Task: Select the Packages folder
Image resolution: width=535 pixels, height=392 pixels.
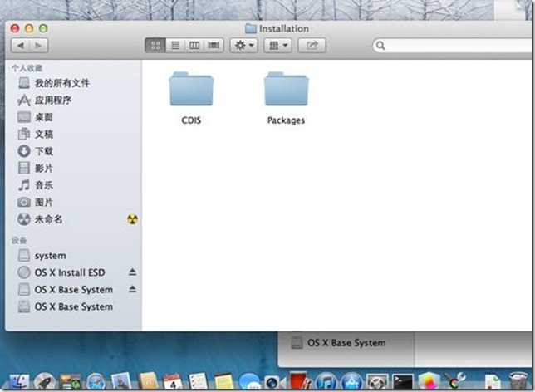Action: click(286, 98)
